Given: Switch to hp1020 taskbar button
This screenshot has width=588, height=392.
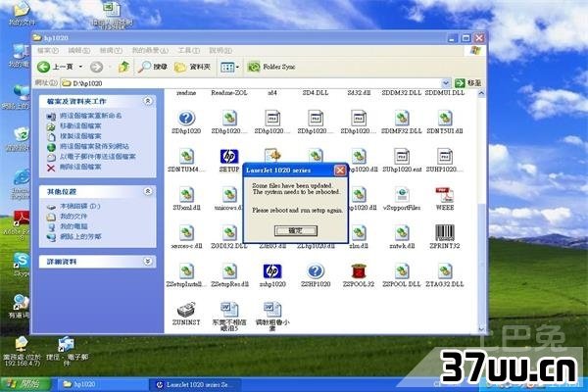Looking at the screenshot, I should [101, 384].
